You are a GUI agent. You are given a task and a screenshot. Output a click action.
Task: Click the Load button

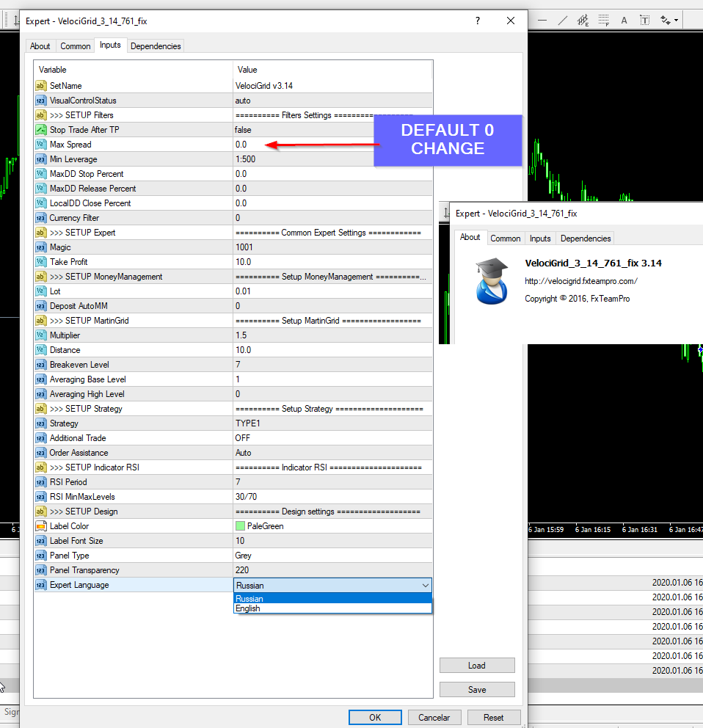point(476,666)
